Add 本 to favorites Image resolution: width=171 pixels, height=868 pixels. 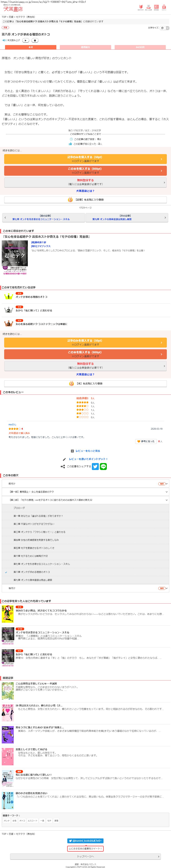coord(85,383)
